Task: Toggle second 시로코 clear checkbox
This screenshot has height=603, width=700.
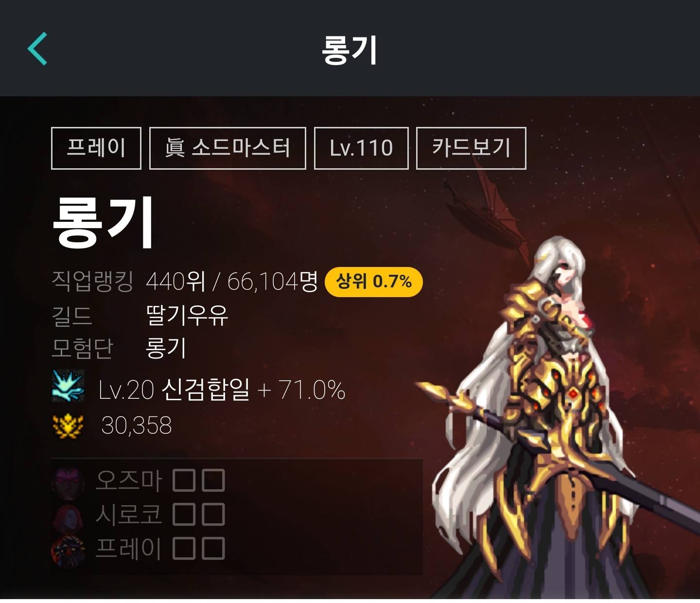Action: 213,514
